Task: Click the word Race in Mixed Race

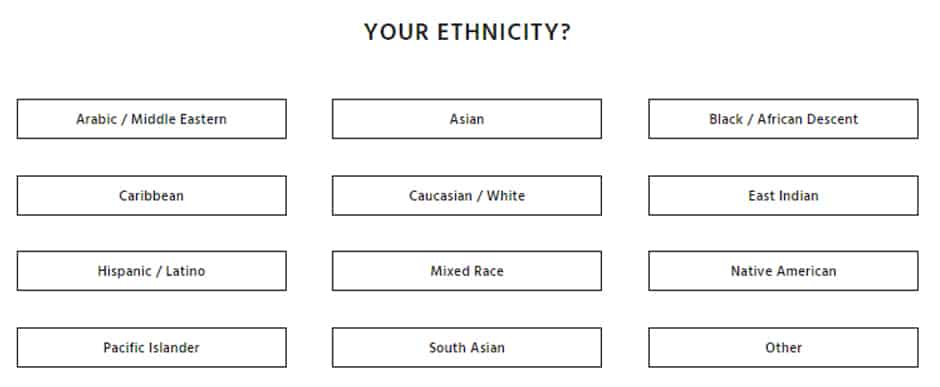Action: point(489,271)
